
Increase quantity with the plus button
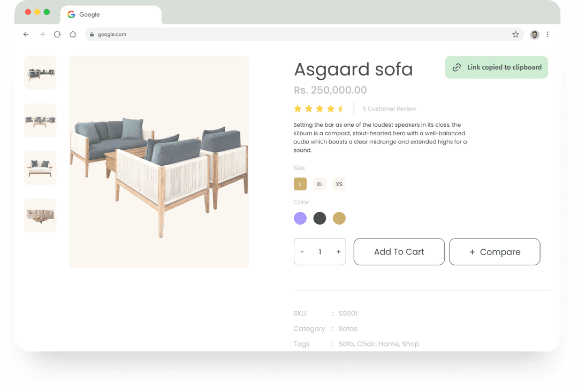point(338,252)
